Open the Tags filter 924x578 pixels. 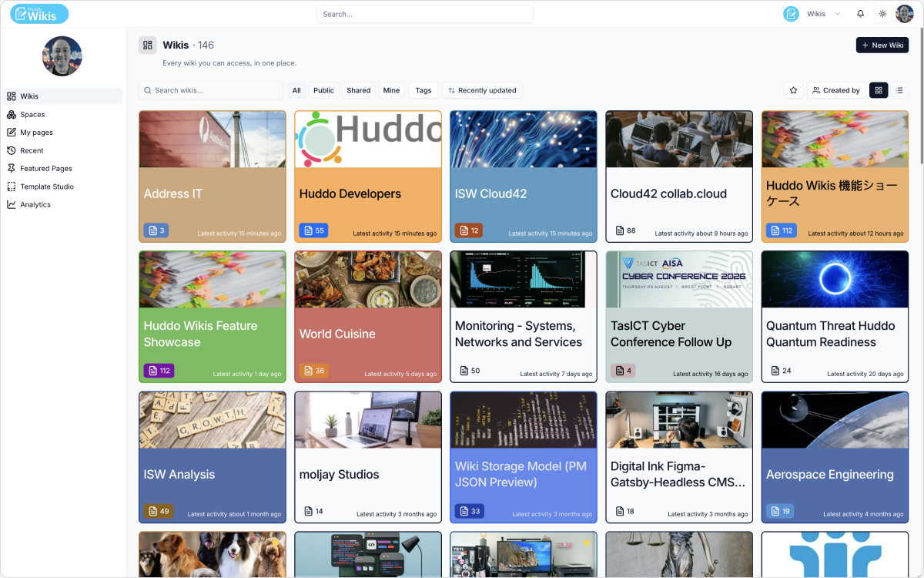423,90
